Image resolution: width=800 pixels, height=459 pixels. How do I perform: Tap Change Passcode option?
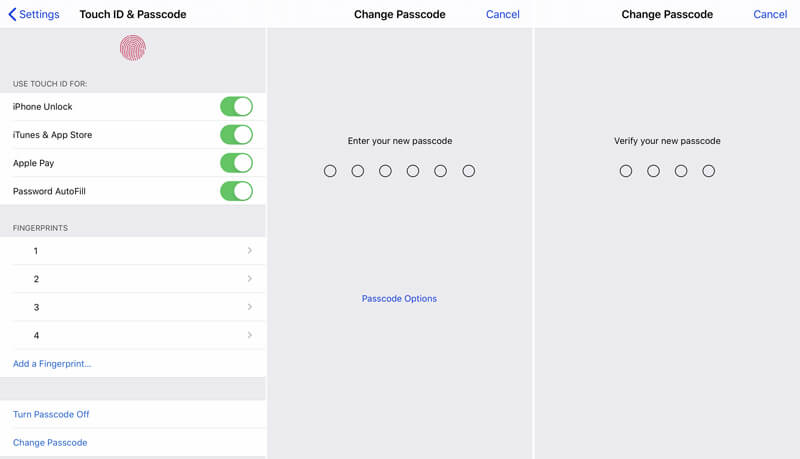tap(50, 442)
